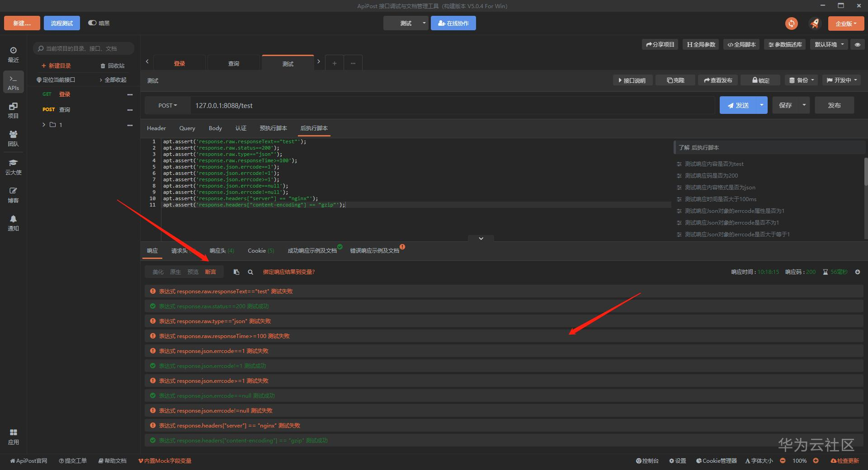Locate current API (定位当前接口)
The image size is (868, 470).
56,80
